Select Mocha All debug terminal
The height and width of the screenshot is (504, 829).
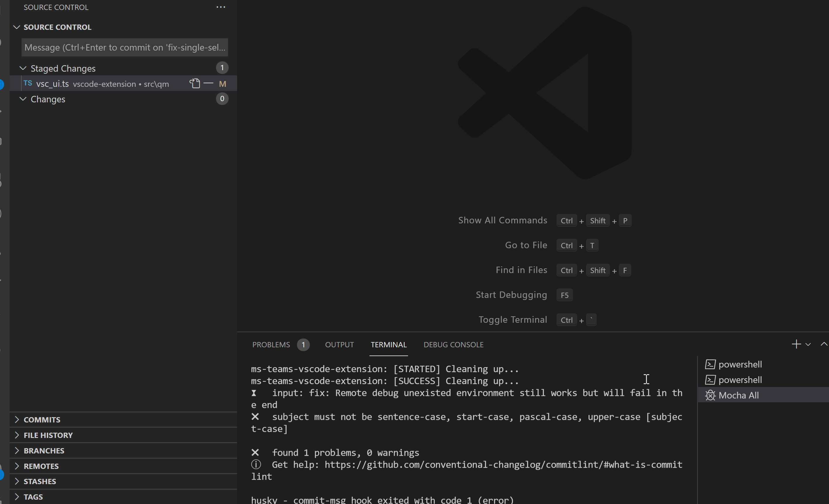pos(763,395)
